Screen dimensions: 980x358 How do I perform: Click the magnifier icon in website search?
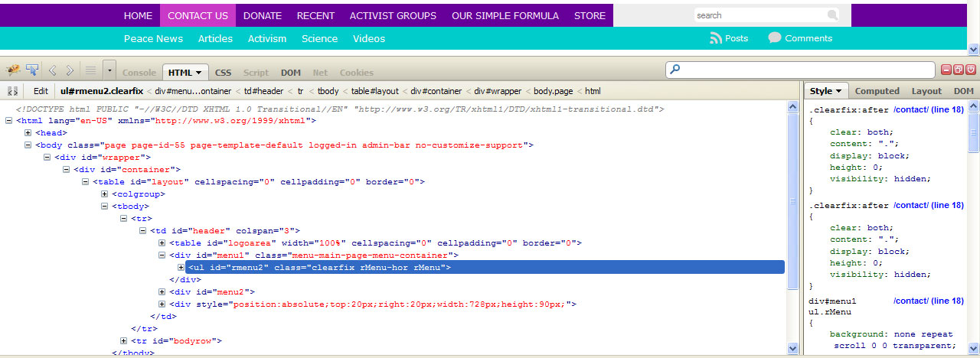[832, 15]
